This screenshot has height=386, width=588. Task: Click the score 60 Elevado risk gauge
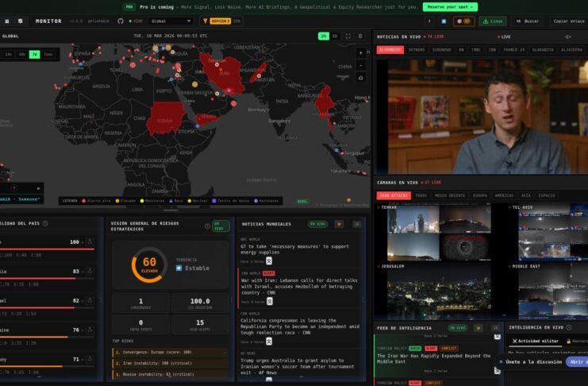click(149, 264)
